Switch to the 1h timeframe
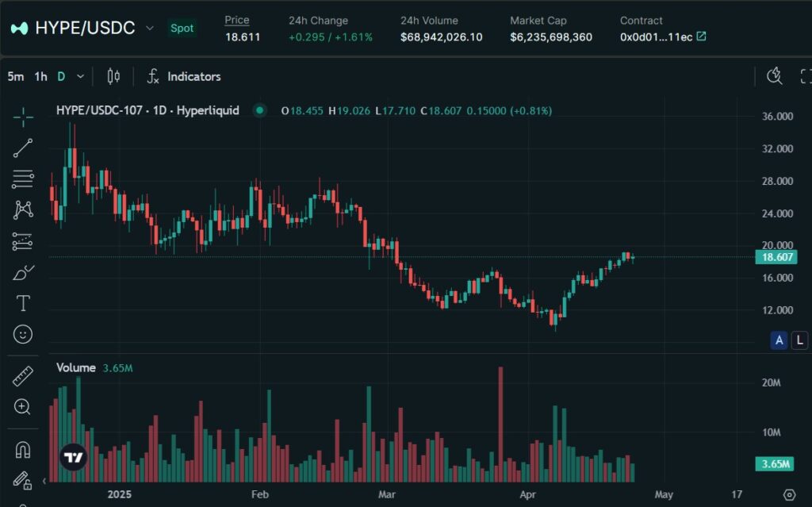Screen dimensions: 812x507 click(39, 76)
